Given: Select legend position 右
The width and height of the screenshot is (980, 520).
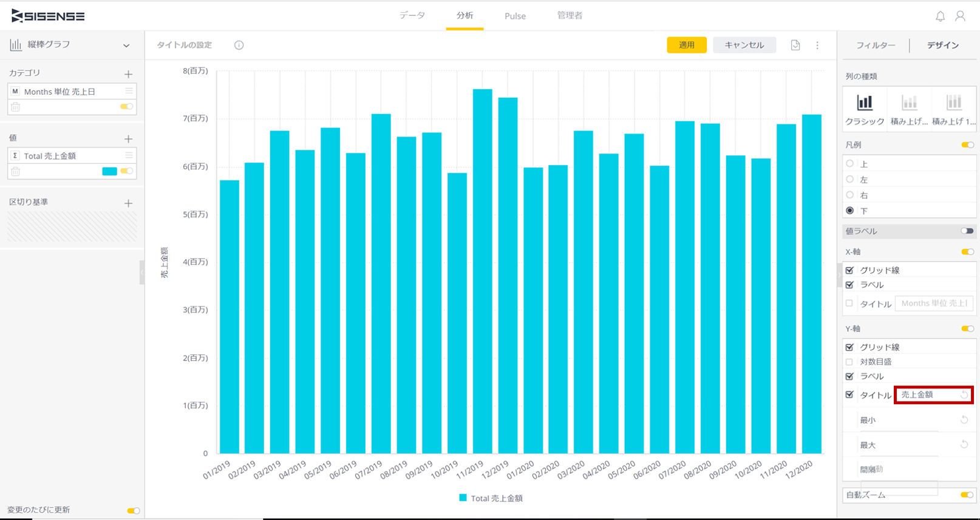Looking at the screenshot, I should click(850, 195).
